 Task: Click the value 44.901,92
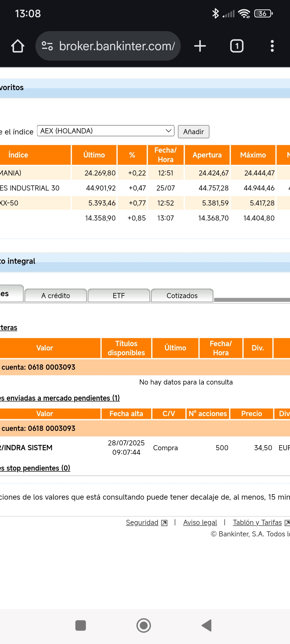point(101,188)
